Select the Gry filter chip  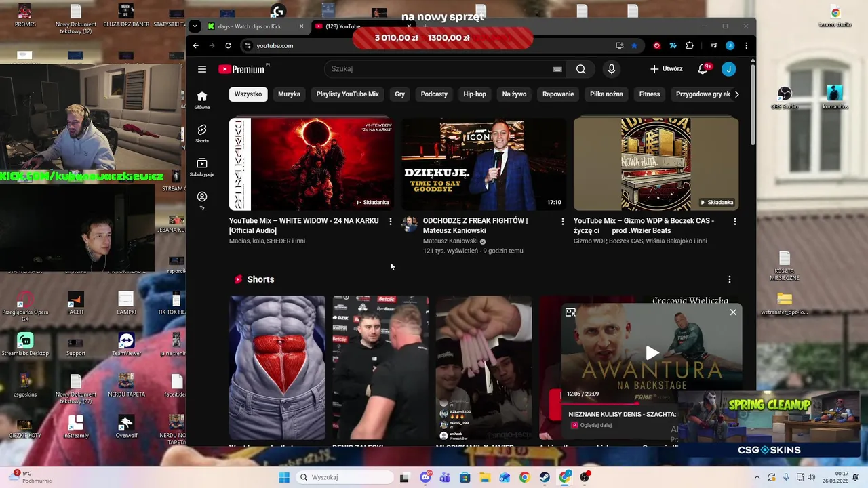[x=399, y=94]
